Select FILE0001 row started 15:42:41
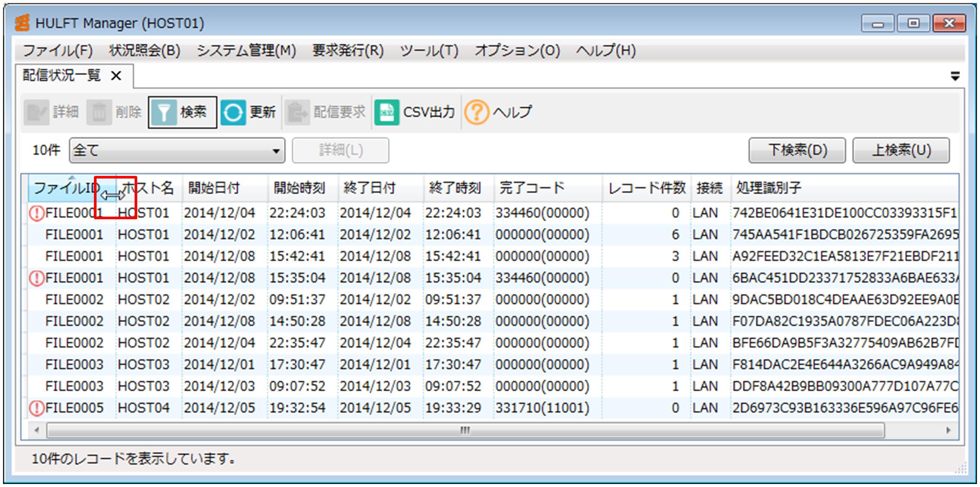The image size is (980, 487). click(493, 256)
